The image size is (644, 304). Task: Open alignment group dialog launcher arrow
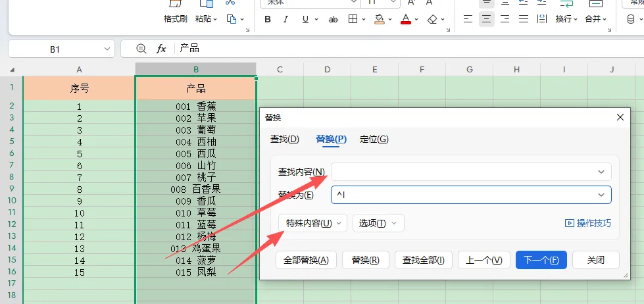tap(610, 30)
